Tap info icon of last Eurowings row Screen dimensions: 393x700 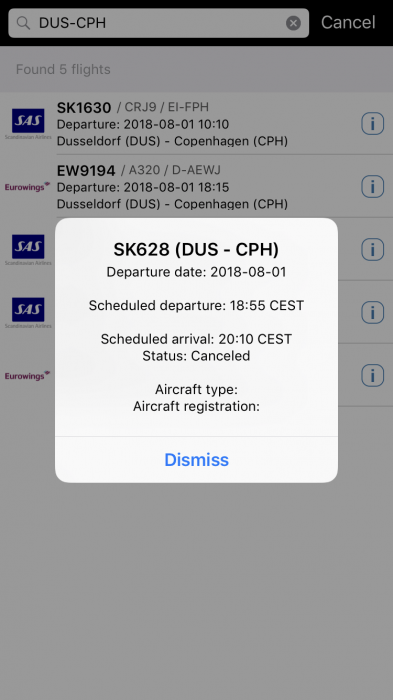[372, 375]
